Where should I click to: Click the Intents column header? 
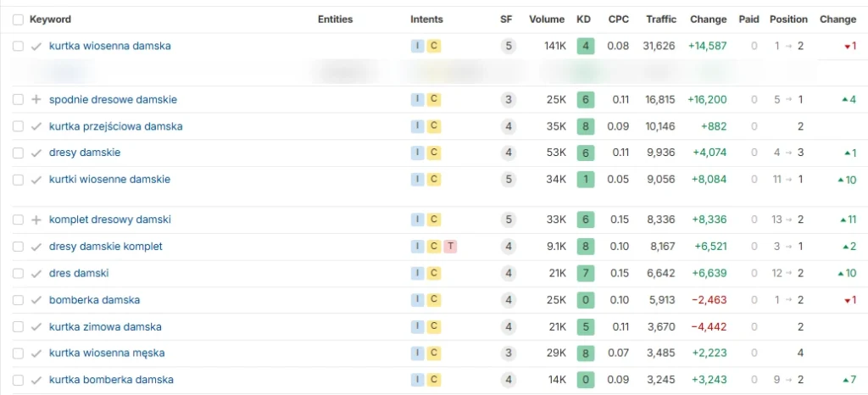(426, 19)
